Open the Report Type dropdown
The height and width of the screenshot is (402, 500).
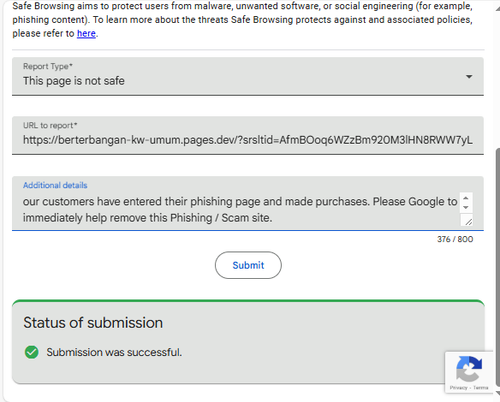(x=248, y=76)
